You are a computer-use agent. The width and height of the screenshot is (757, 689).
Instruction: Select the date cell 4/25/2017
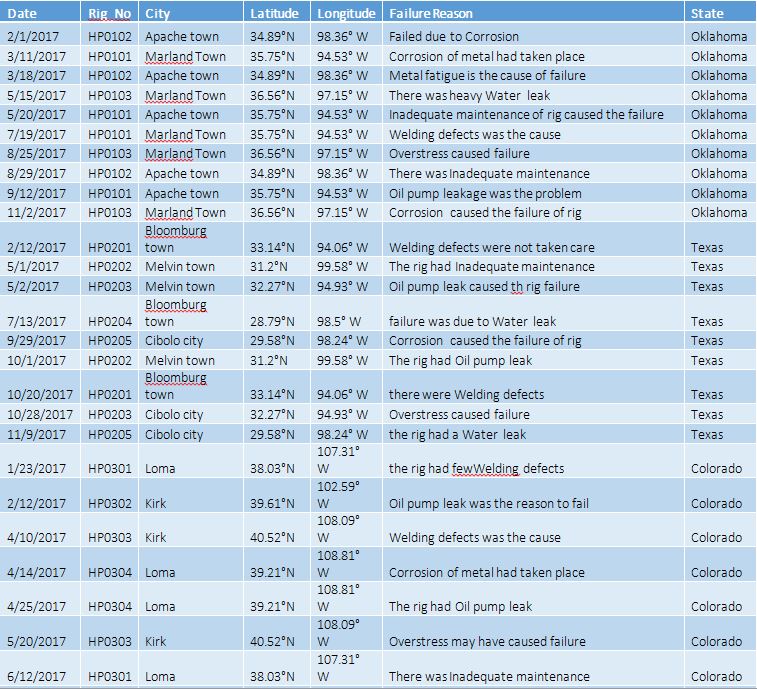pyautogui.click(x=40, y=599)
